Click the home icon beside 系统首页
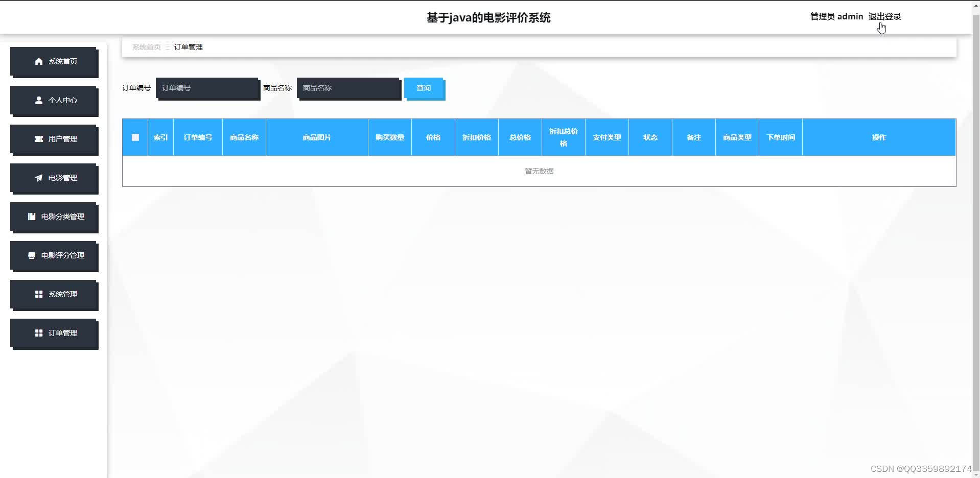 (39, 61)
